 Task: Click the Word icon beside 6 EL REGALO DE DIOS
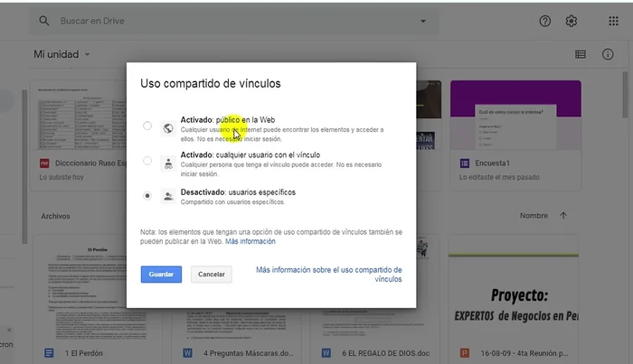(x=326, y=353)
